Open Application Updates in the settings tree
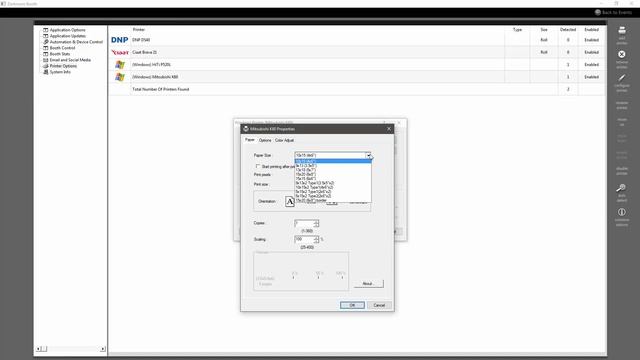 point(68,36)
